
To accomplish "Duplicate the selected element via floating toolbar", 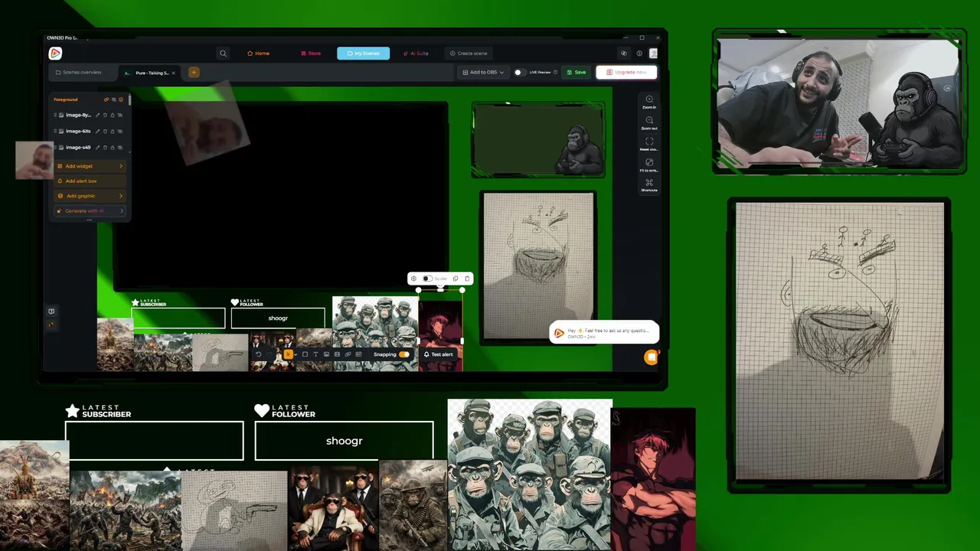I will pyautogui.click(x=456, y=279).
